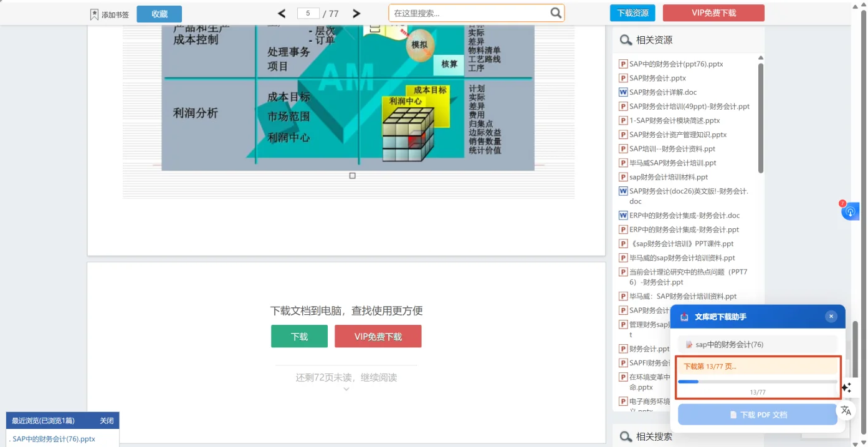The width and height of the screenshot is (868, 447).
Task: Click sap中的财务会计(76) file entry
Action: [758, 344]
